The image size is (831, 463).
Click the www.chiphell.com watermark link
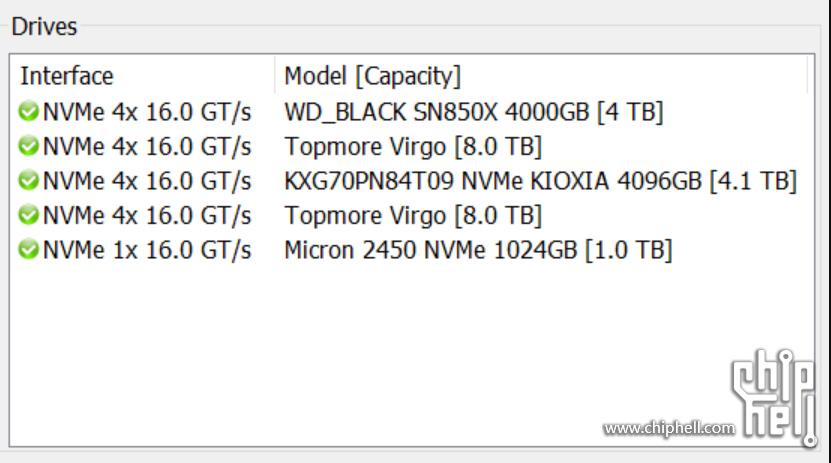click(669, 428)
